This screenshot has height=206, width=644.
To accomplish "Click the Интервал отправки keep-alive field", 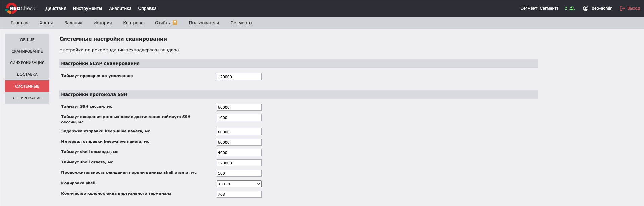I will (239, 142).
